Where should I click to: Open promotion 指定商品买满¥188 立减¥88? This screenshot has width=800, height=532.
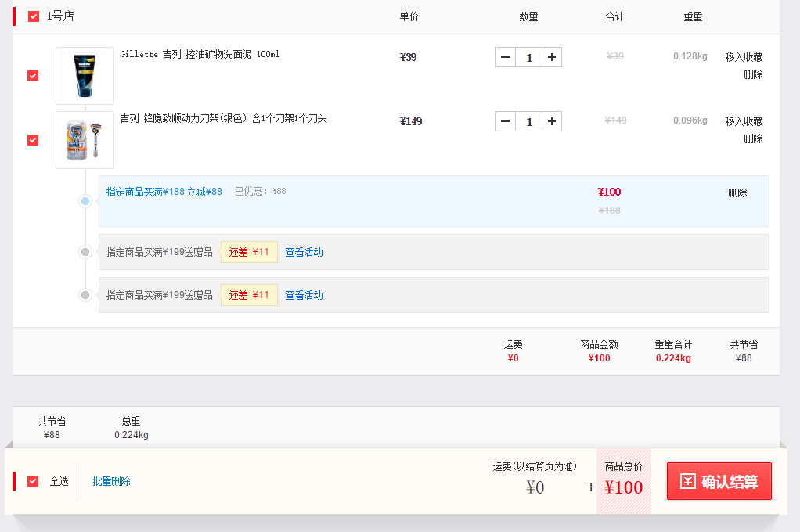pyautogui.click(x=164, y=192)
